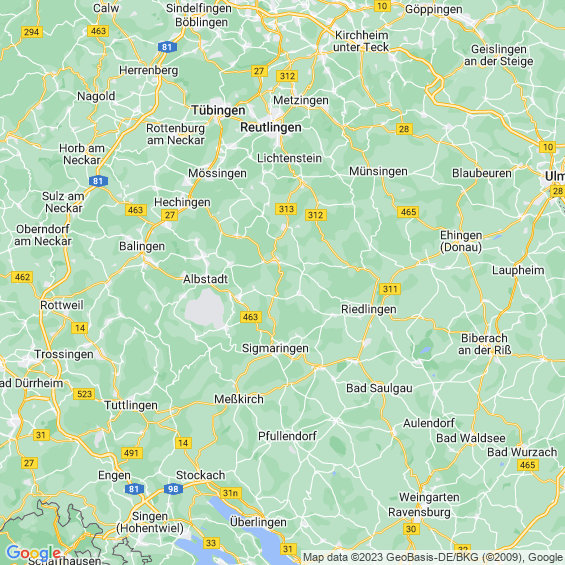Click the yellow 28 shield near Münsingen
565x565 pixels.
(404, 129)
